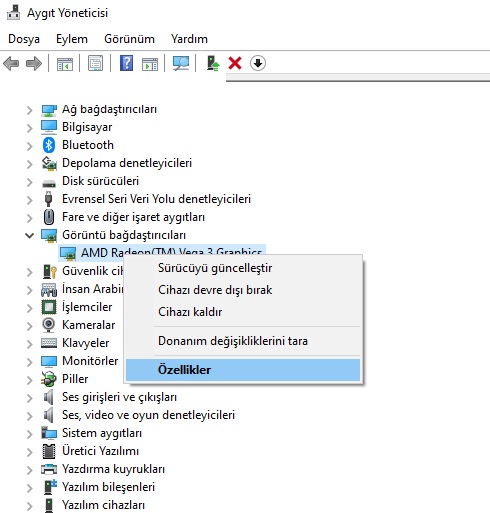Screen dimensions: 490x513
Task: Open the Görünüm menu
Action: click(129, 39)
